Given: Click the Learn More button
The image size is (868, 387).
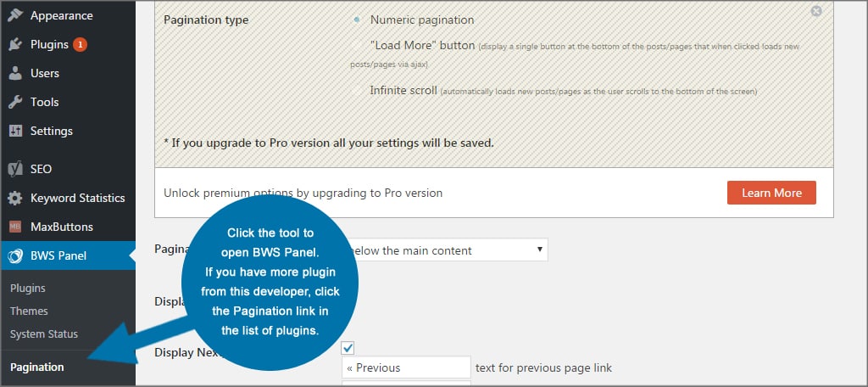Looking at the screenshot, I should coord(771,193).
